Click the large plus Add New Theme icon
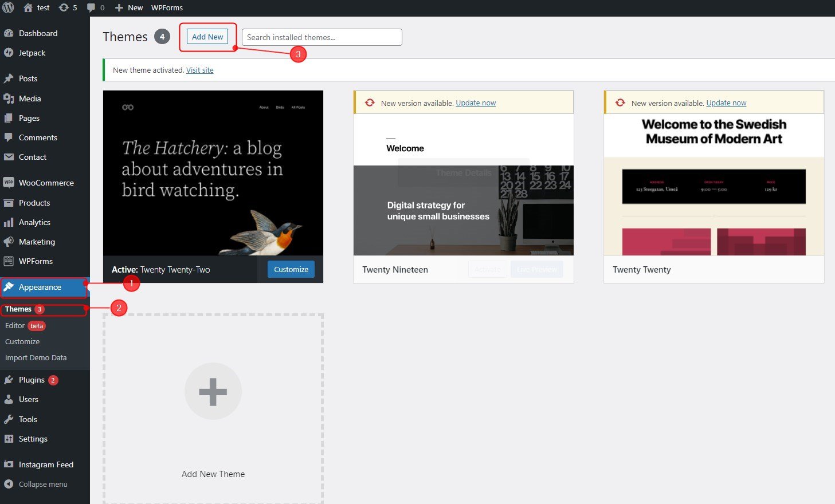The width and height of the screenshot is (835, 504). coord(213,391)
